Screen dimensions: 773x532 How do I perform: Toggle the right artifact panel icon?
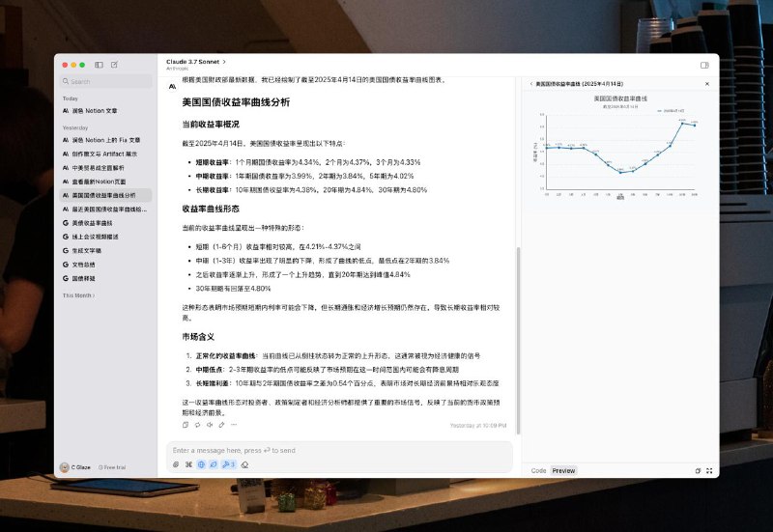[704, 65]
